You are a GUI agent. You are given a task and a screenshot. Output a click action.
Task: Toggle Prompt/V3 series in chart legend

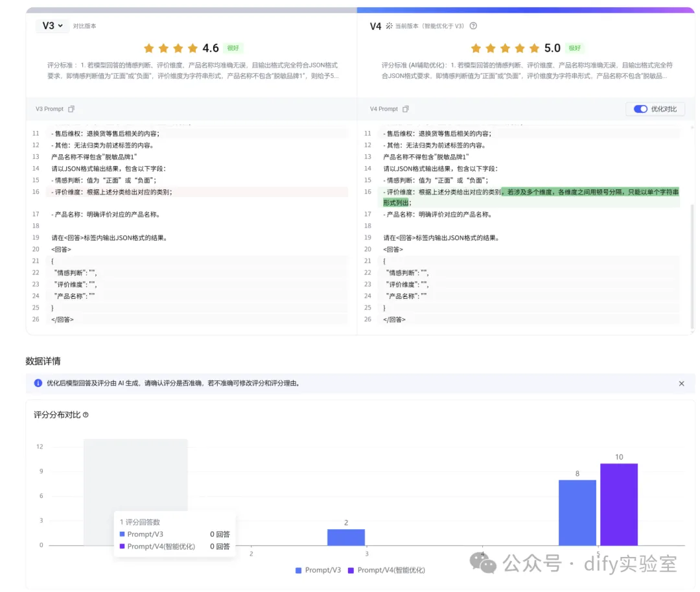318,570
